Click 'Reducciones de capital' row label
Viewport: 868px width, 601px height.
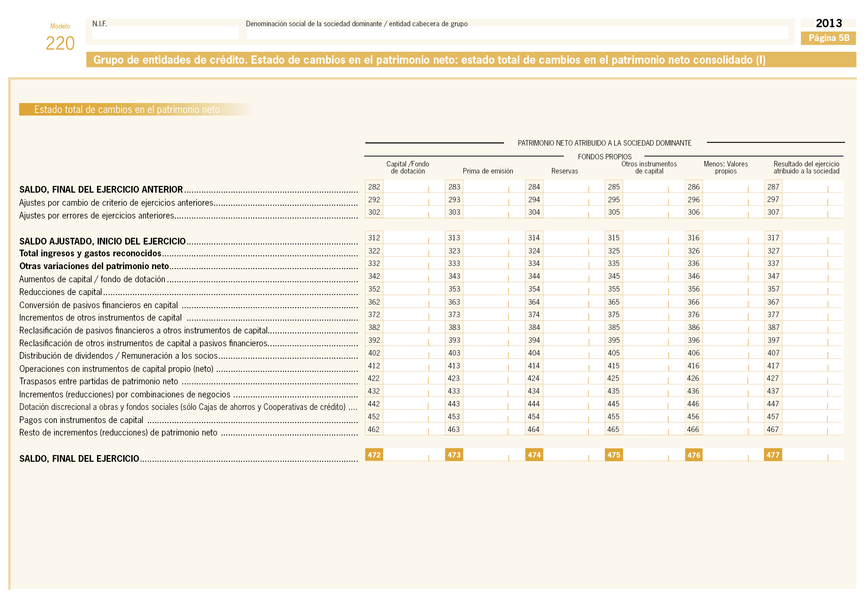(x=61, y=292)
